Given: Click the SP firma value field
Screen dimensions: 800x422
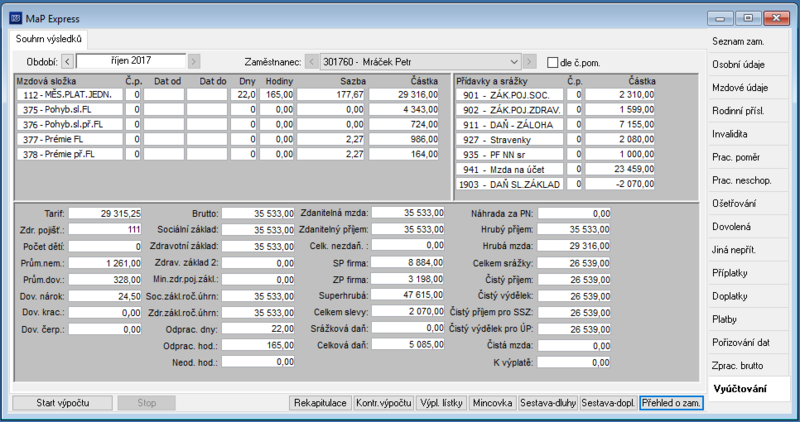Looking at the screenshot, I should click(408, 262).
